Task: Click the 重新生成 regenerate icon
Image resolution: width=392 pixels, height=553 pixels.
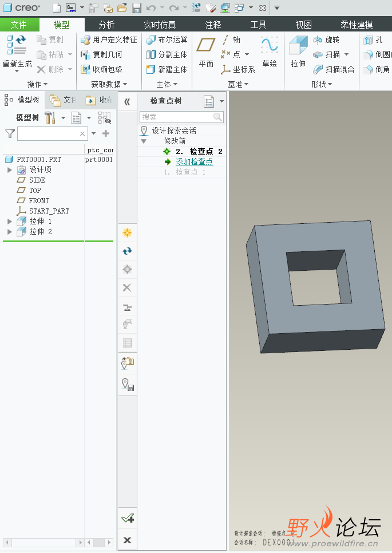Action: [17, 45]
